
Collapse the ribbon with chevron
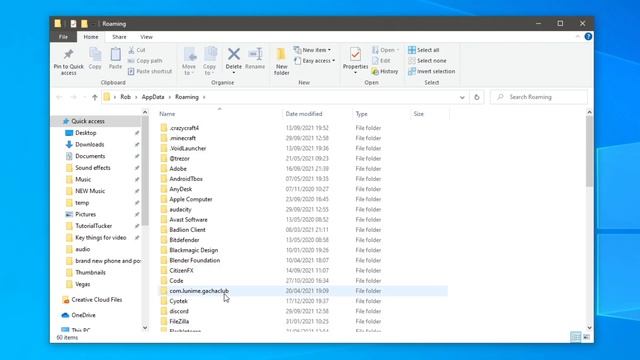tap(578, 36)
